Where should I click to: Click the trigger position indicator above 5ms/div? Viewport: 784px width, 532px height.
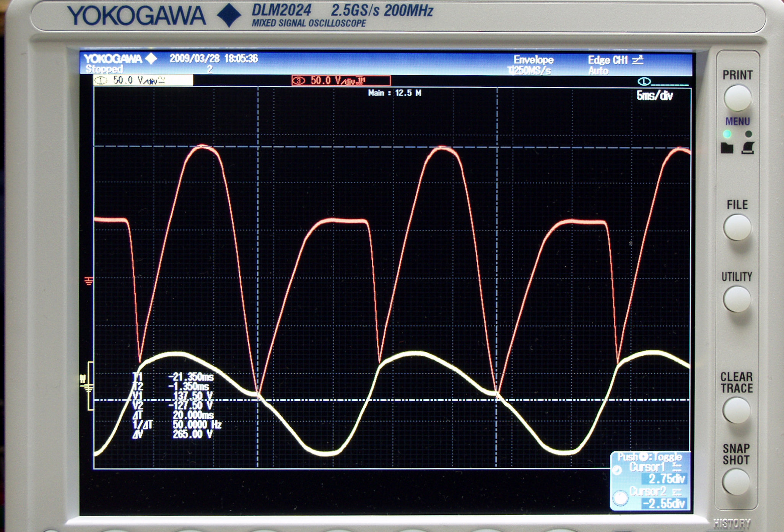pyautogui.click(x=645, y=81)
